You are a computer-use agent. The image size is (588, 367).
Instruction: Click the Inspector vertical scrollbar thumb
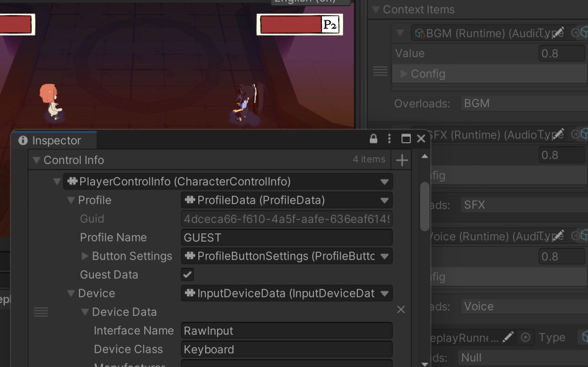point(425,207)
